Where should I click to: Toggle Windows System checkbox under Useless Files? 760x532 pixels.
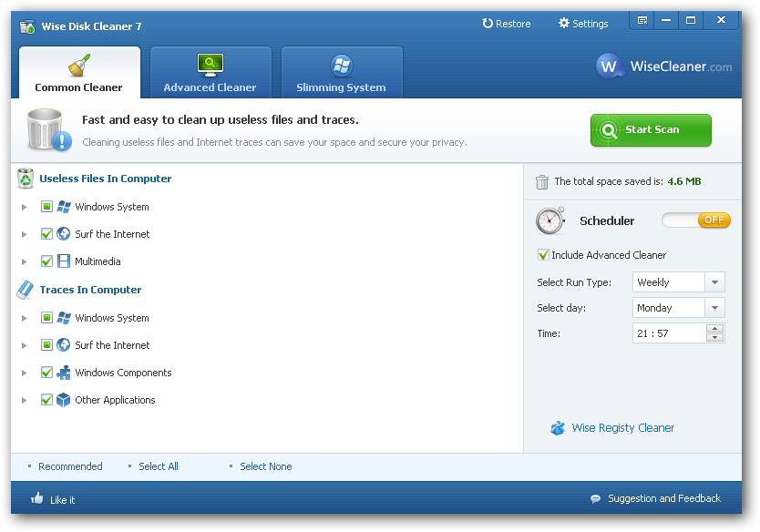coord(46,207)
